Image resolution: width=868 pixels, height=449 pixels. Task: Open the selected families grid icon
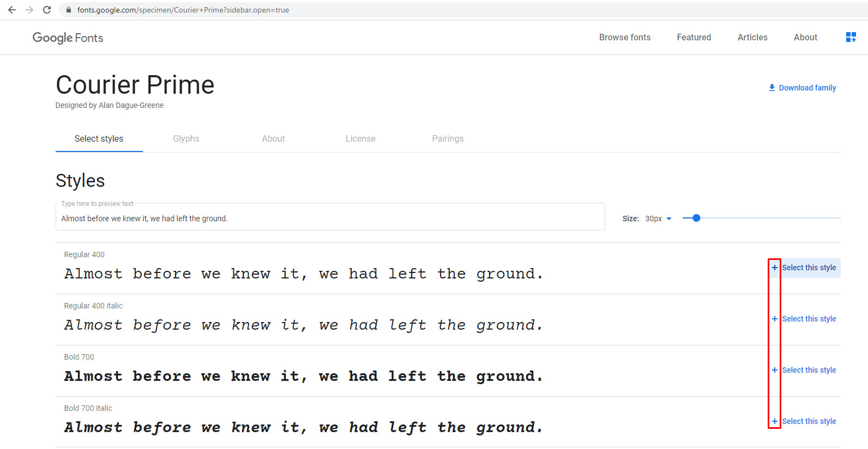point(851,37)
